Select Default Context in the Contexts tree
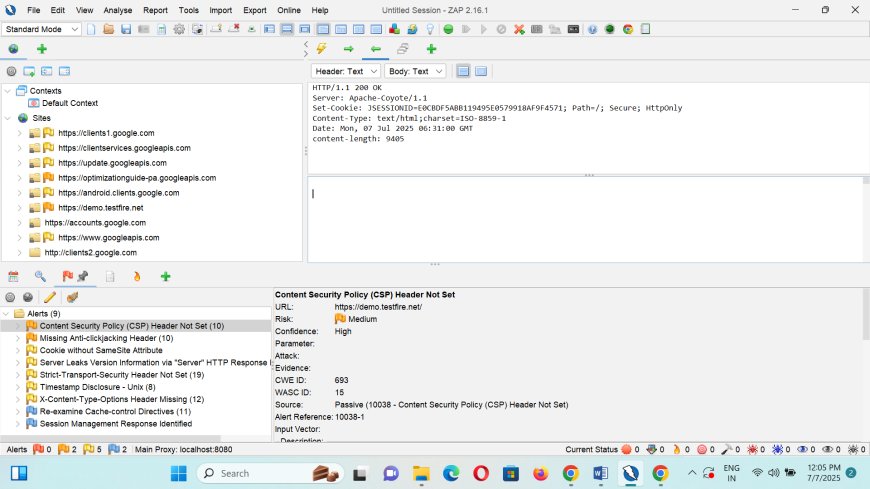 coord(70,103)
